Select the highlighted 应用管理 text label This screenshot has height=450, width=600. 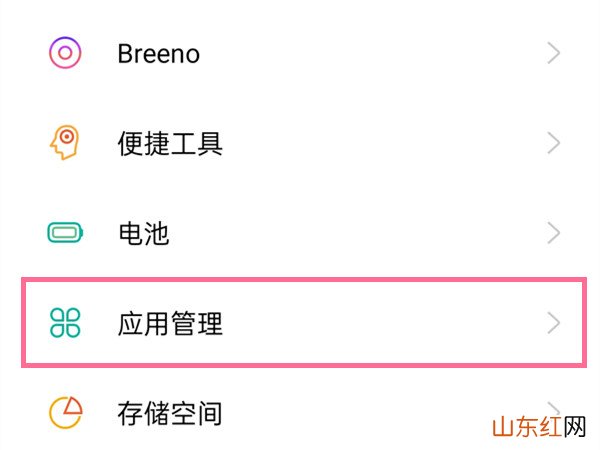[x=170, y=324]
